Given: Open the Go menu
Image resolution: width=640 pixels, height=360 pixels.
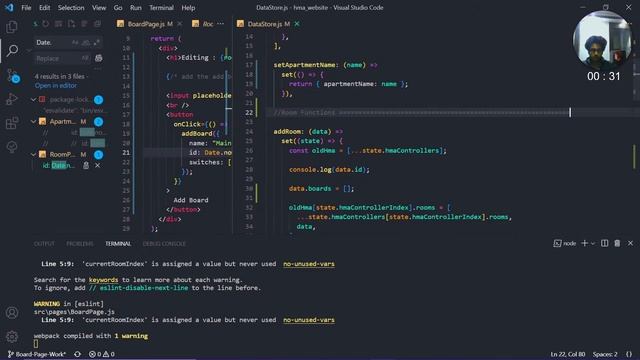Looking at the screenshot, I should 118,7.
